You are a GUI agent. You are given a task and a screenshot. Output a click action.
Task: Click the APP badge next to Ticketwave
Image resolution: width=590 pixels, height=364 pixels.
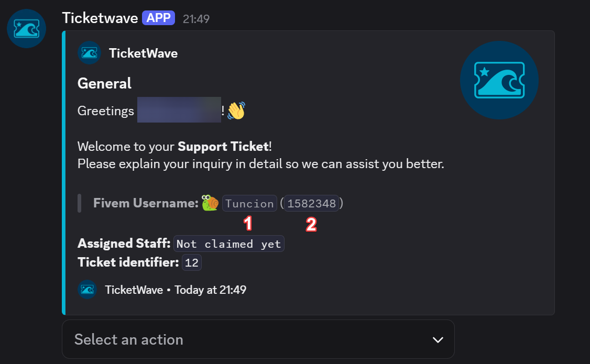(x=158, y=18)
